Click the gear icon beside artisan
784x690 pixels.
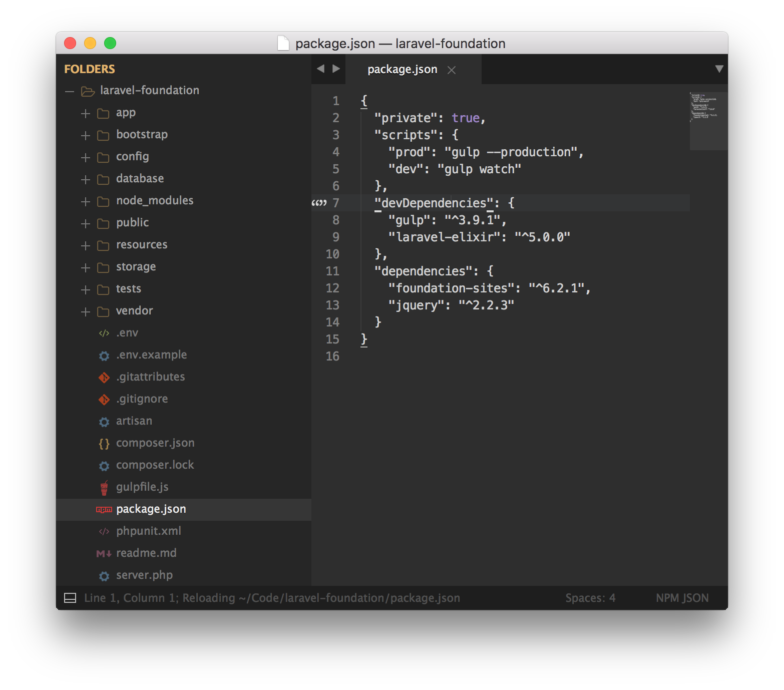click(104, 421)
